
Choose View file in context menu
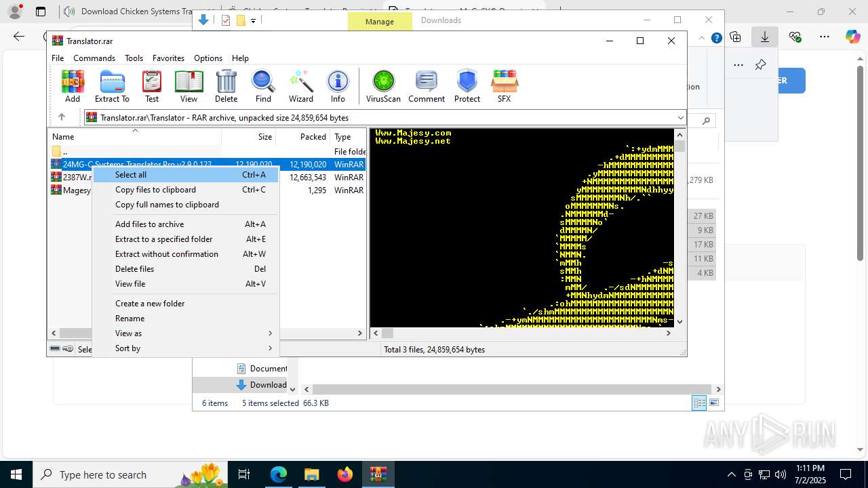coord(186,284)
